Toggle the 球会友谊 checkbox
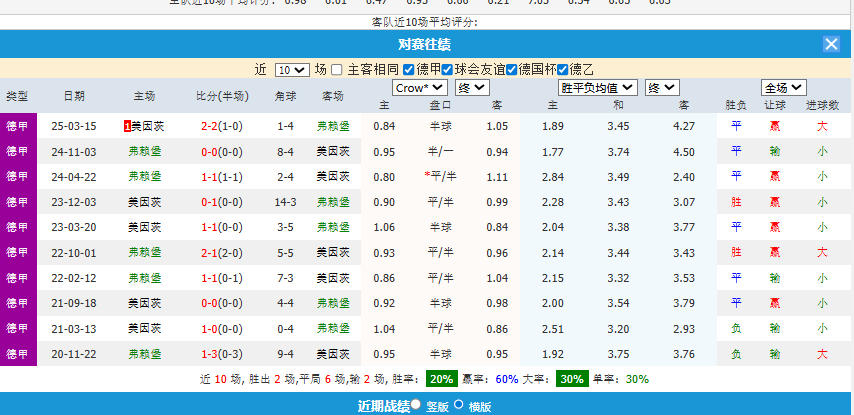Screen dimensions: 854x415 point(447,70)
